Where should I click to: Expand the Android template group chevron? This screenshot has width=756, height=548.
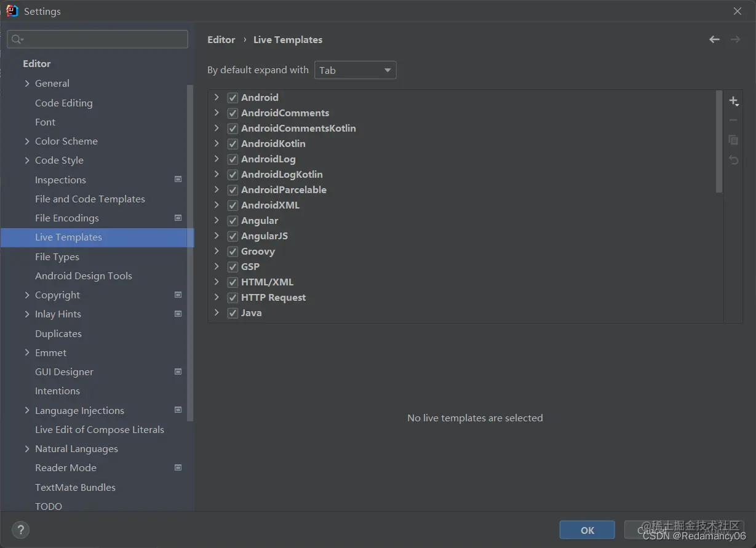pos(217,97)
